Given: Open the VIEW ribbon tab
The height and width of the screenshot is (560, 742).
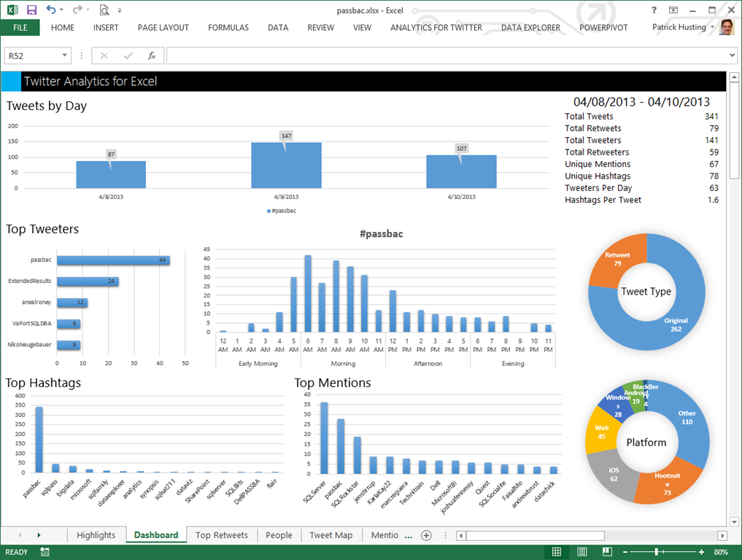Looking at the screenshot, I should pos(362,28).
